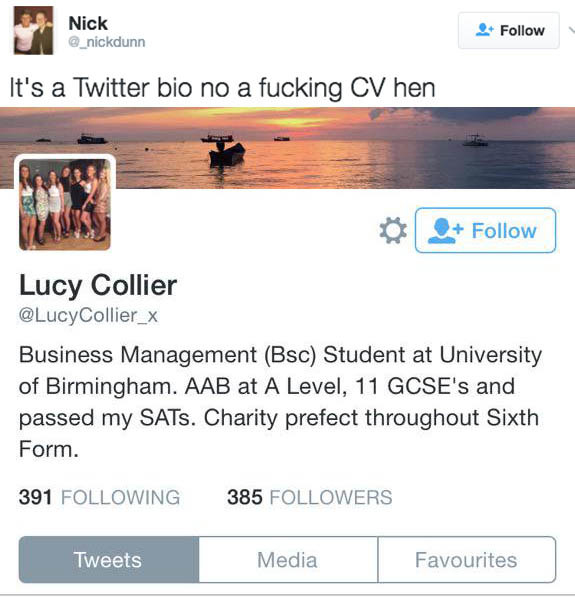Click the Lucy Collier display name
Viewport: 575px width, 604px height.
98,285
